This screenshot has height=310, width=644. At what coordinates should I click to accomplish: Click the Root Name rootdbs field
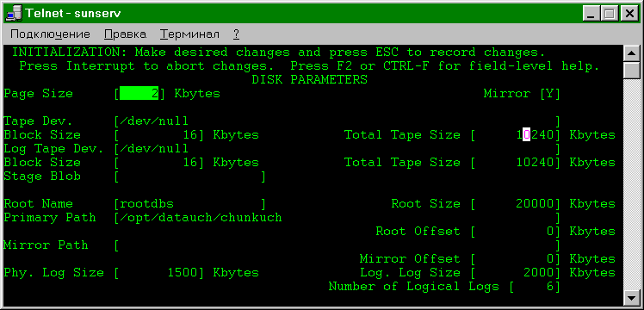tap(190, 204)
